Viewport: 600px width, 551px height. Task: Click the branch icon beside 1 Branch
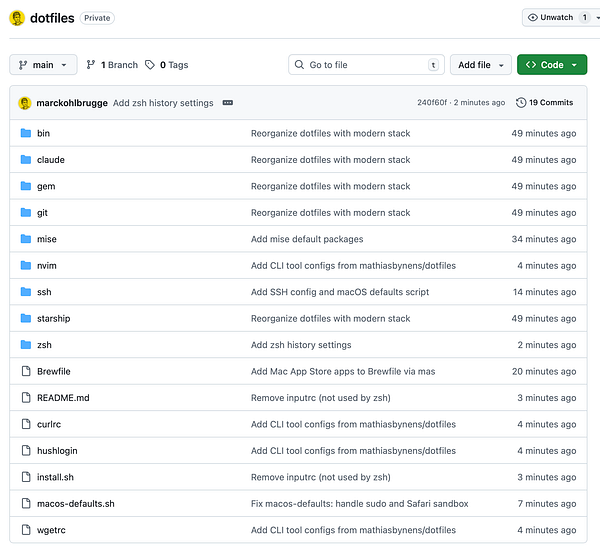91,65
